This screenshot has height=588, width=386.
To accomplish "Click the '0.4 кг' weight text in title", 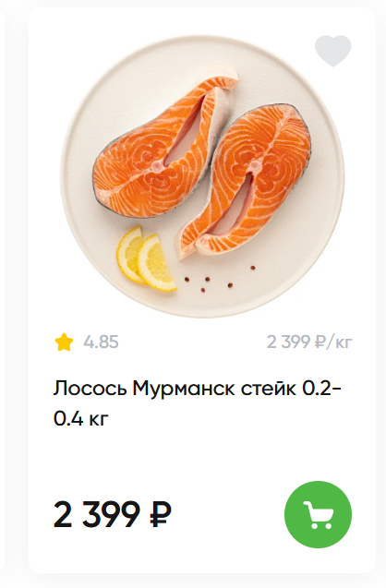I will click(x=80, y=418).
